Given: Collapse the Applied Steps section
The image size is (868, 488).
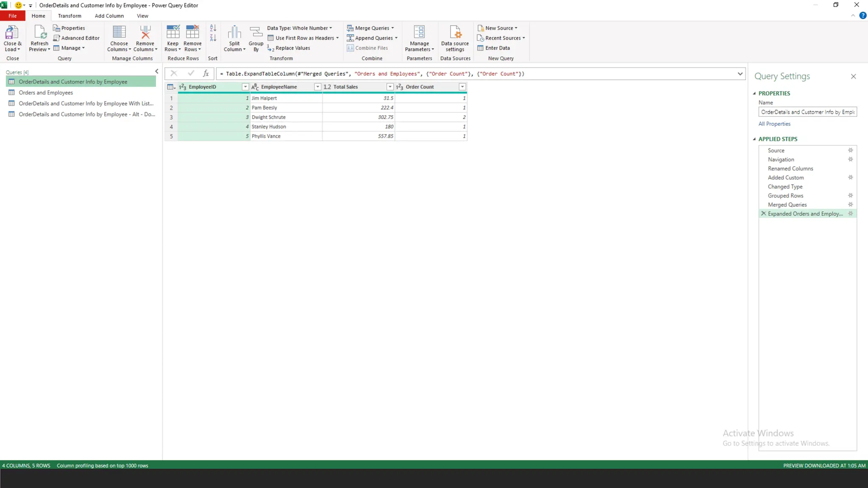Looking at the screenshot, I should pos(754,139).
